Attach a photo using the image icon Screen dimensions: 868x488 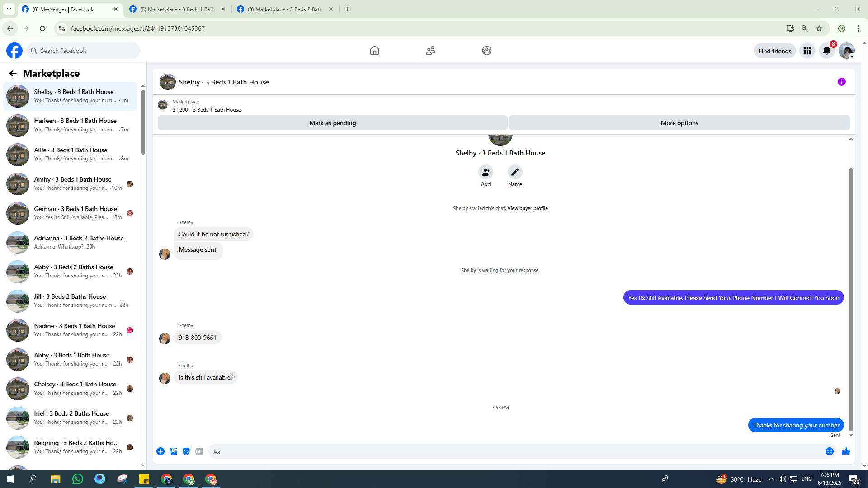(173, 451)
